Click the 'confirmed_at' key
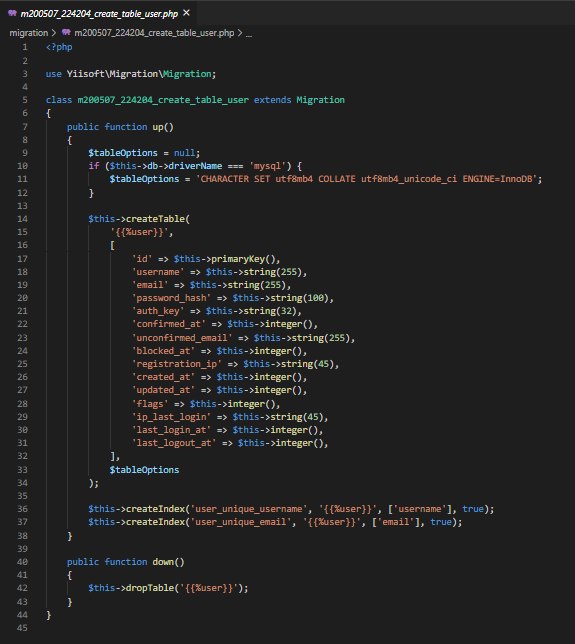The image size is (575, 644). tap(168, 324)
